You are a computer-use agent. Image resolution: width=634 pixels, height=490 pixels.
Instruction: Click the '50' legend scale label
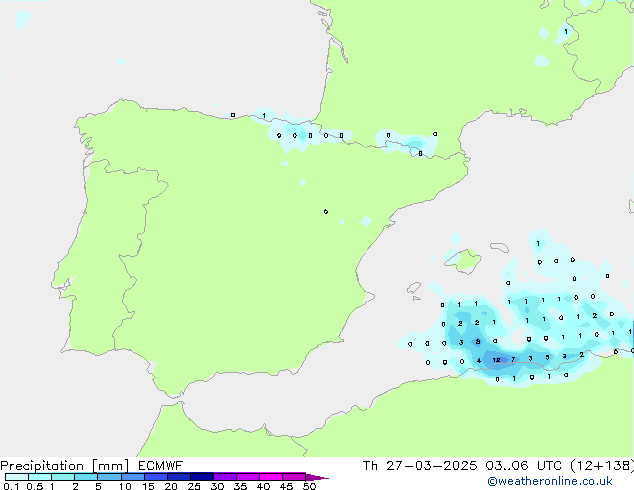309,486
